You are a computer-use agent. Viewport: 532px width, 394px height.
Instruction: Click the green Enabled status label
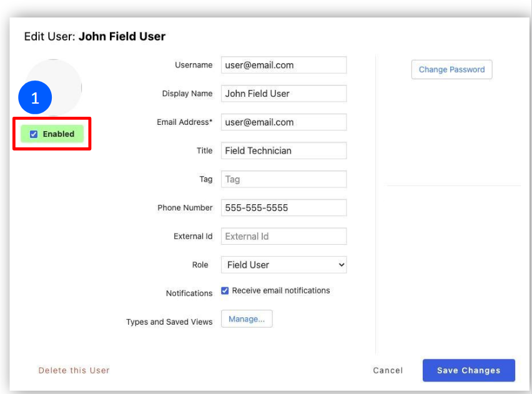click(58, 134)
